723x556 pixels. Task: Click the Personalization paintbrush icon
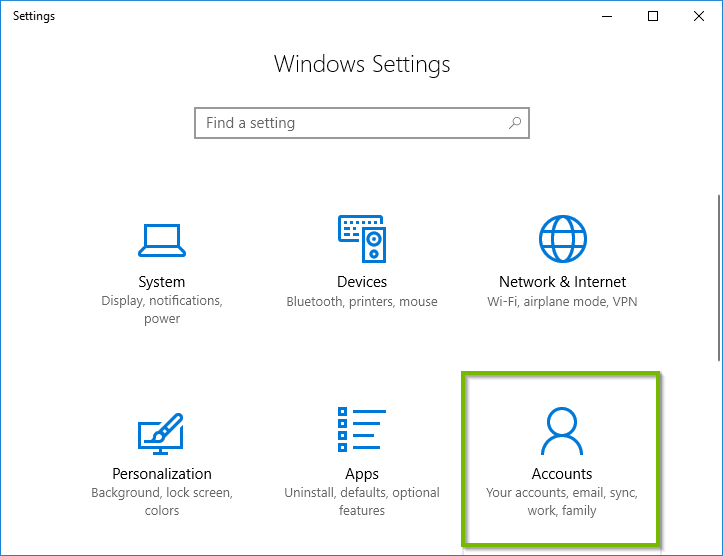(161, 431)
